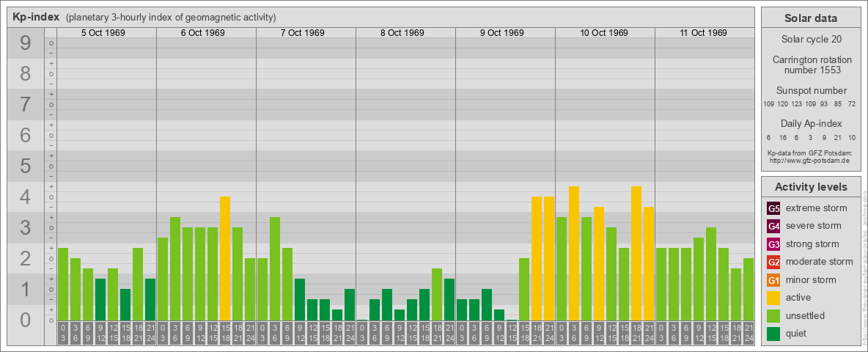Click Ap-index value 21
The width and height of the screenshot is (868, 352).
[838, 138]
